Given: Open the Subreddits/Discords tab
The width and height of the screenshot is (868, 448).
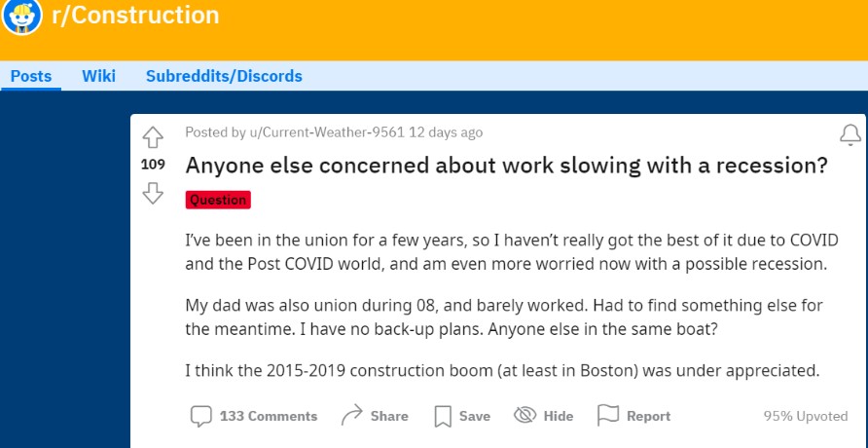Looking at the screenshot, I should (224, 76).
